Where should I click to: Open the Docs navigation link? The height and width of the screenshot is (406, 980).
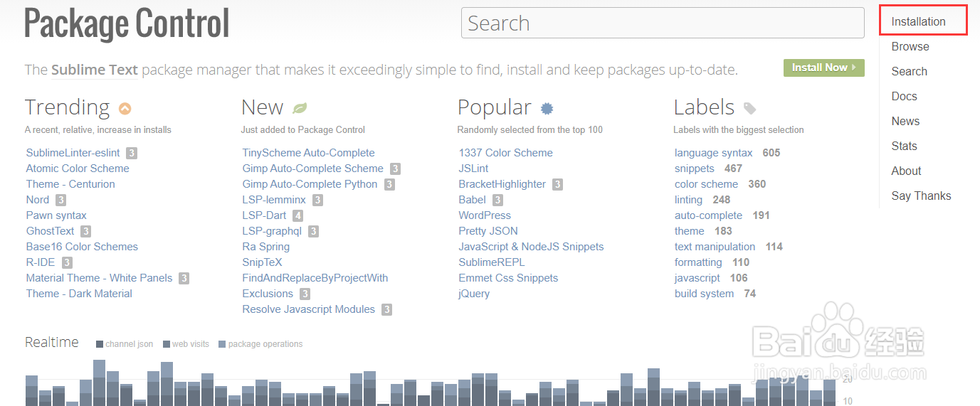click(x=904, y=96)
